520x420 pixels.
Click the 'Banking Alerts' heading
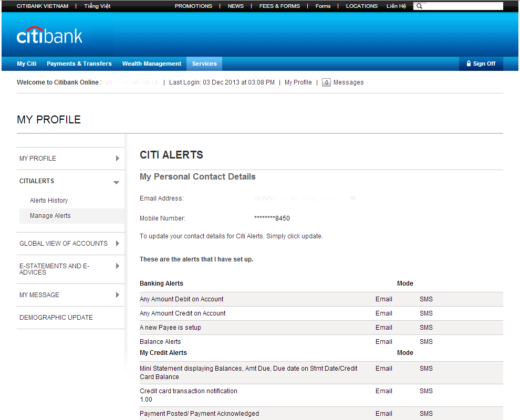pos(161,283)
